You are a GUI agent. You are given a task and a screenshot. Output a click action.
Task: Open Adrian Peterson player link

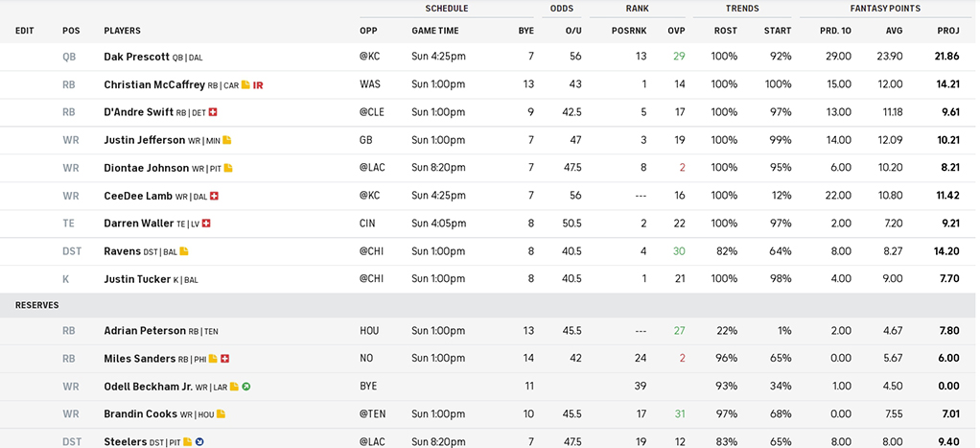click(145, 330)
